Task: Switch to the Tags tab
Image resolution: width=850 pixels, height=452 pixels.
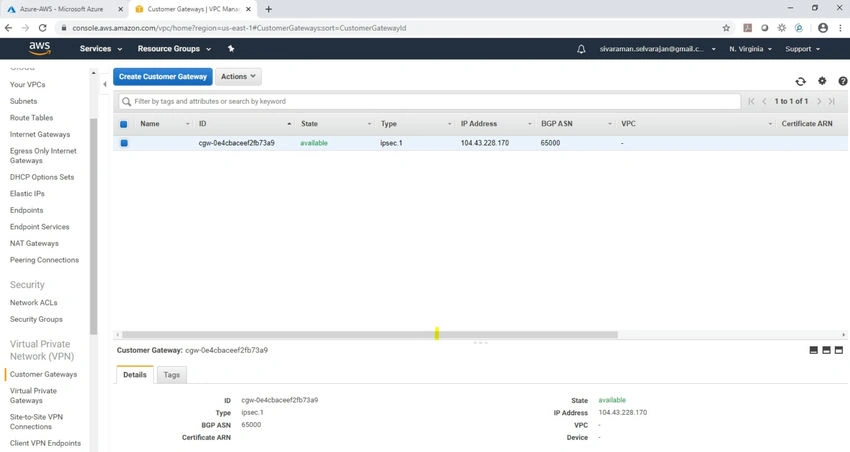Action: (x=171, y=374)
